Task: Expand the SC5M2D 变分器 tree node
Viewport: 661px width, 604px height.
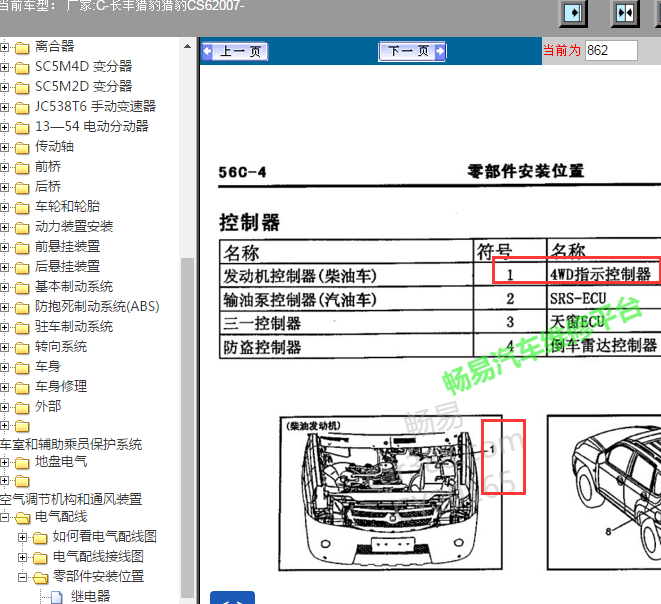Action: tap(4, 88)
